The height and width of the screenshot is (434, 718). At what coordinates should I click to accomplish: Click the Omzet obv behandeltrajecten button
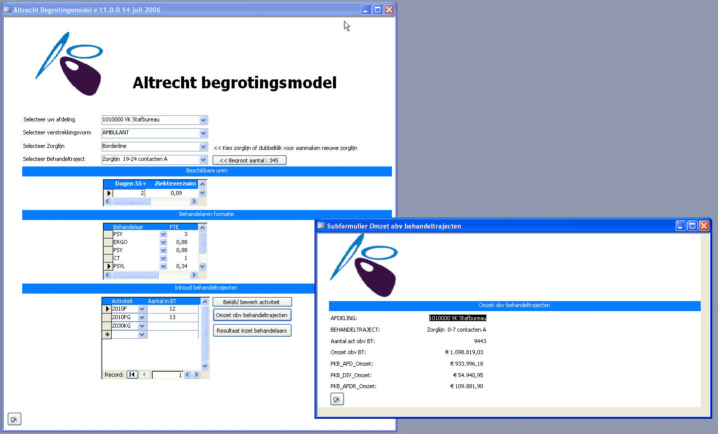pos(252,315)
